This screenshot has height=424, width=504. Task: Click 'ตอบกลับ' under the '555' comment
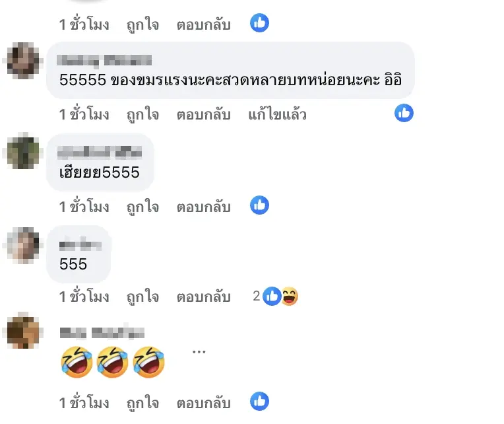(203, 297)
